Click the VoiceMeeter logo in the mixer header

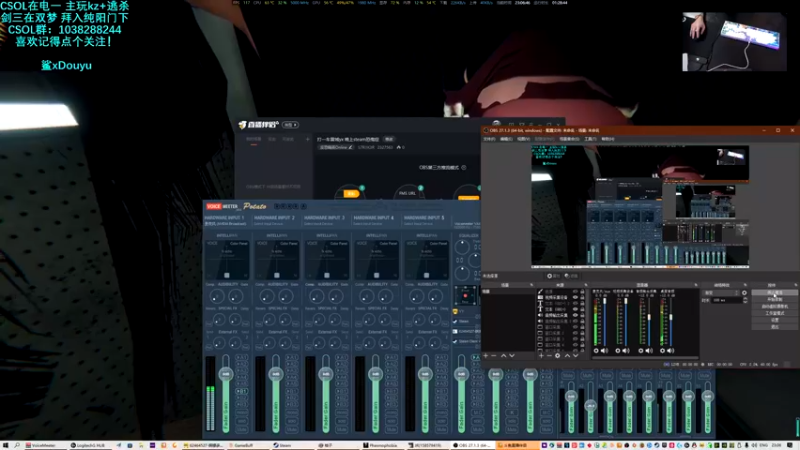[222, 206]
